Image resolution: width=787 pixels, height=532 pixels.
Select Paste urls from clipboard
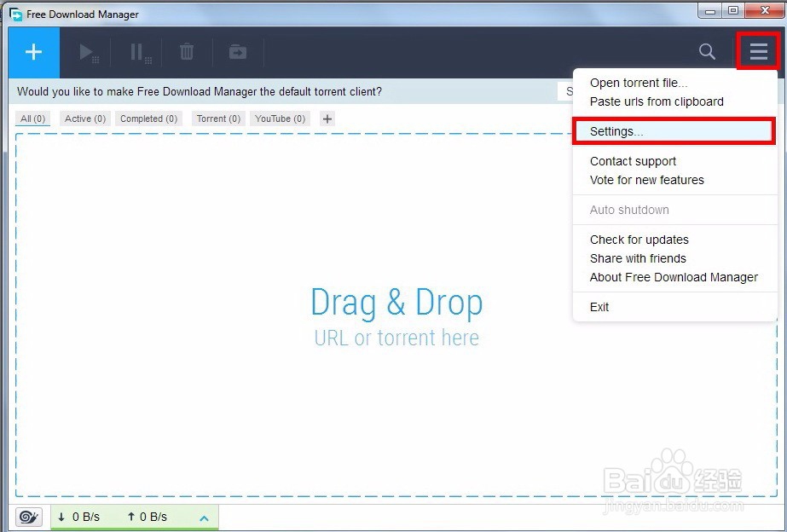pos(674,102)
